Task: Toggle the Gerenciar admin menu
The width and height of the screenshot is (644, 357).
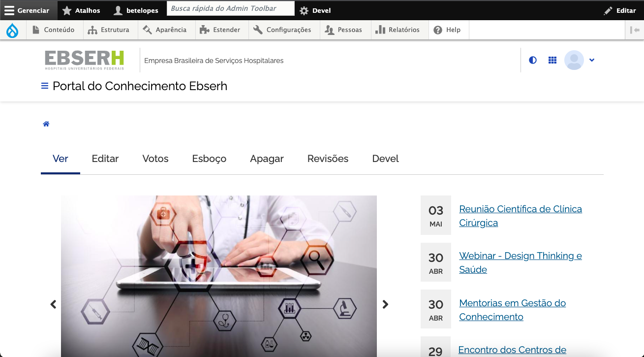Action: click(x=29, y=10)
